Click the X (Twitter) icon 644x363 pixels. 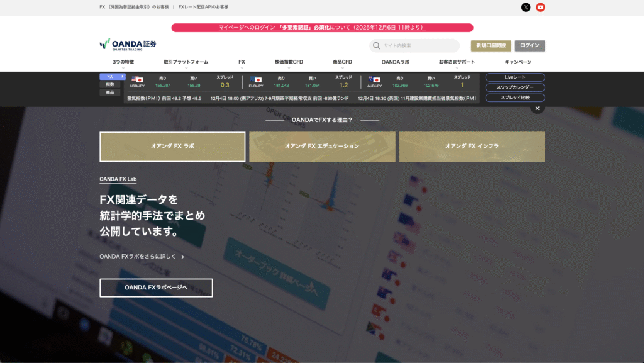[526, 7]
